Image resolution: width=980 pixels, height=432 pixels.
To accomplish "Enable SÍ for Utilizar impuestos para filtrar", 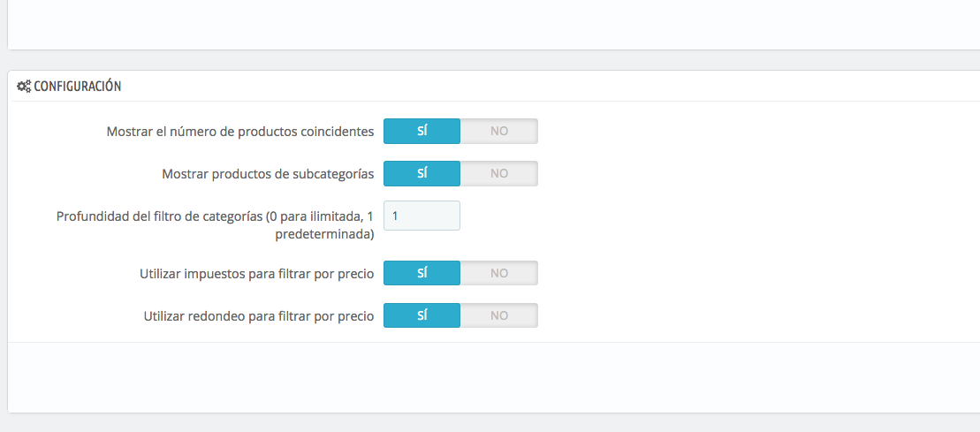I will 422,274.
